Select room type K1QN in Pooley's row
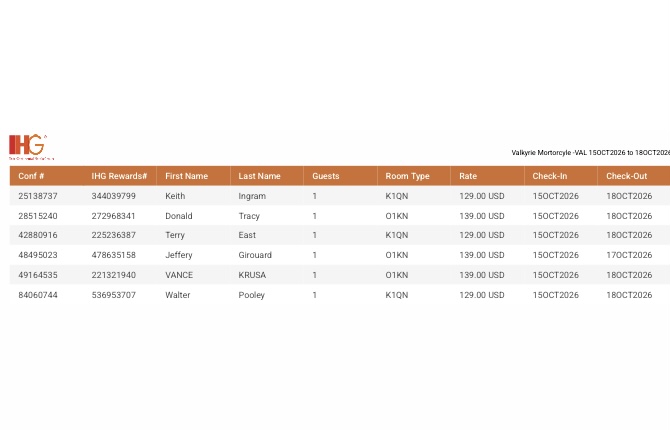 point(397,295)
